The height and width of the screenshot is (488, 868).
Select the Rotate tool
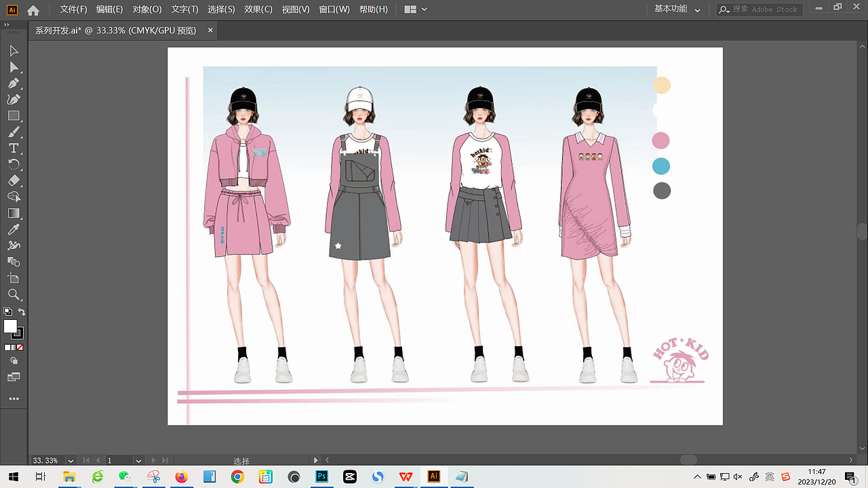[14, 165]
